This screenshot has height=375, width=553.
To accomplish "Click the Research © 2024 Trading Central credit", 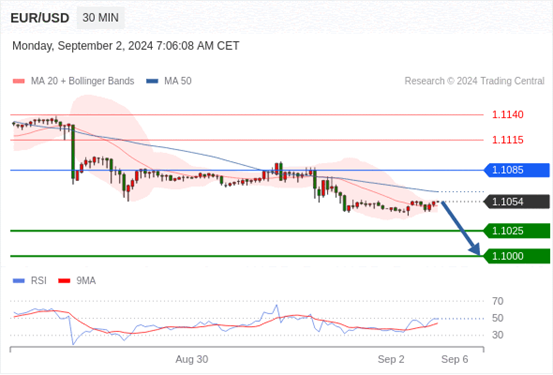I will pos(474,81).
